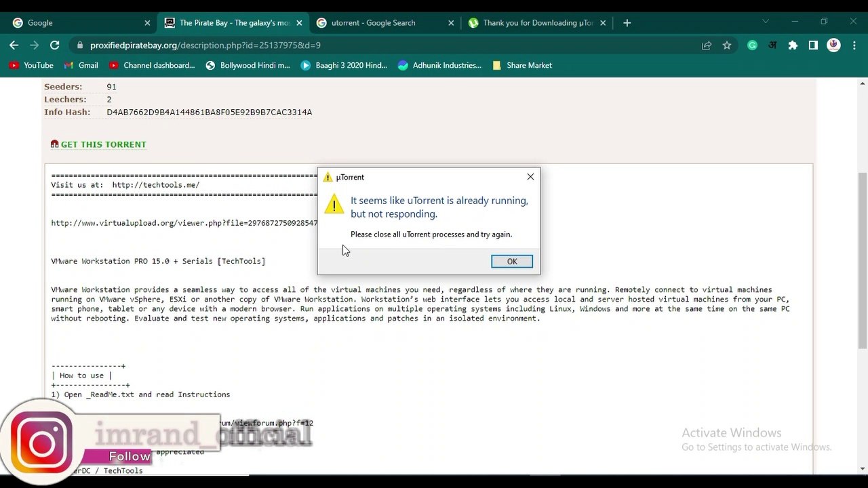Close the utorrent Google Search tab

451,23
